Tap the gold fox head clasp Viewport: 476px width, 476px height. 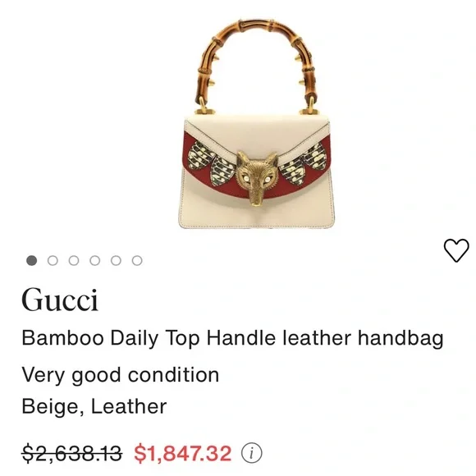pyautogui.click(x=257, y=179)
